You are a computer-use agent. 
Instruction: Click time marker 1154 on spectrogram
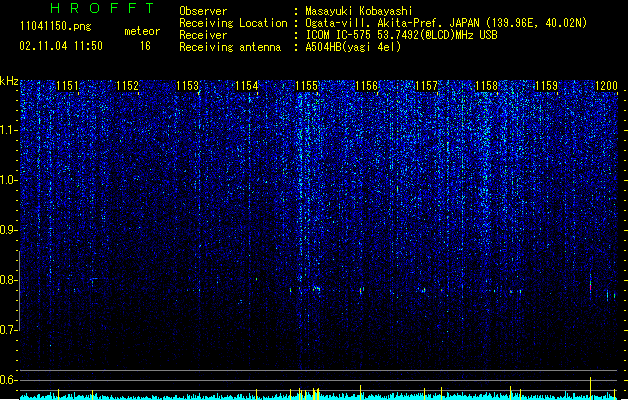point(247,86)
